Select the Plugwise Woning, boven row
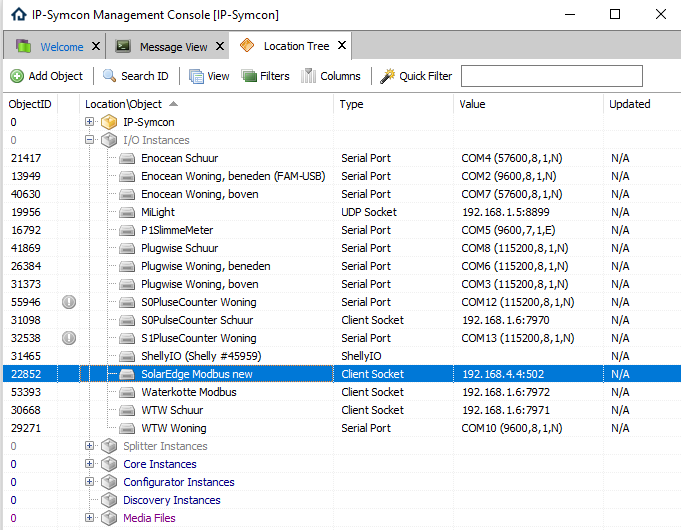 pyautogui.click(x=342, y=284)
